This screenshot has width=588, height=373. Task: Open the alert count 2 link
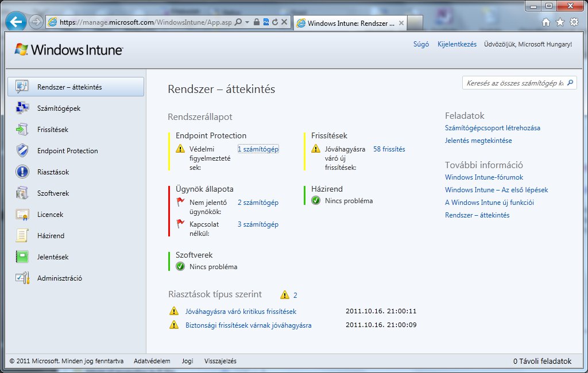(295, 296)
